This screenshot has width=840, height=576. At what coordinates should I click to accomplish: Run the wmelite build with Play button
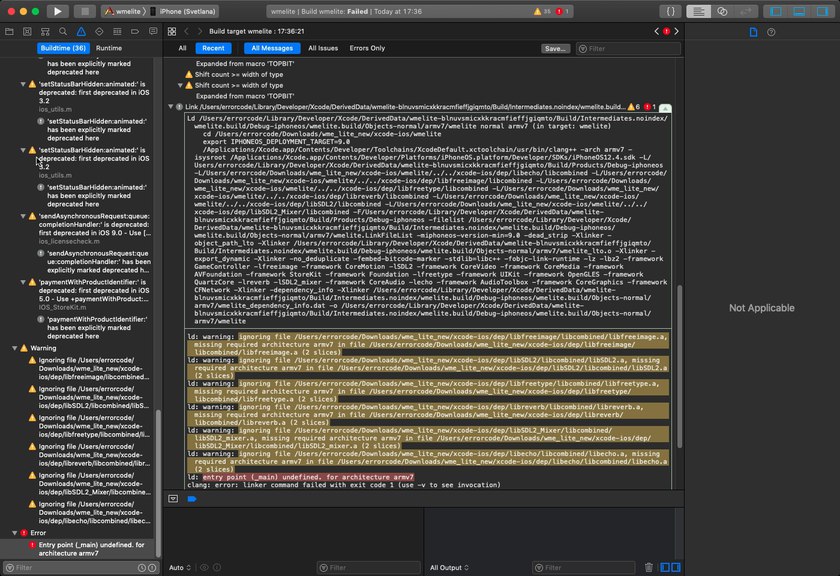[x=57, y=11]
